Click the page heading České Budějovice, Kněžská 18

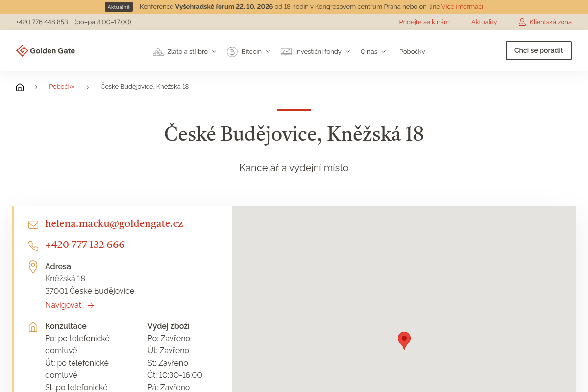click(294, 134)
